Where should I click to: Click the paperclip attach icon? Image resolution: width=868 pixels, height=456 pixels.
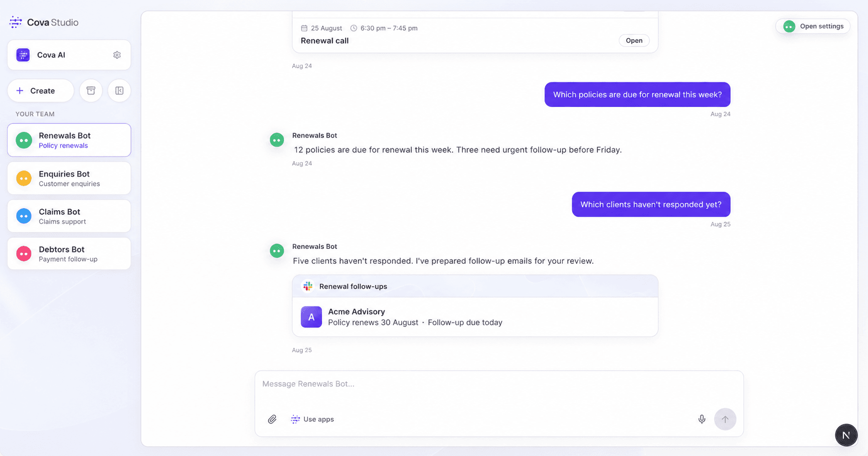(272, 419)
